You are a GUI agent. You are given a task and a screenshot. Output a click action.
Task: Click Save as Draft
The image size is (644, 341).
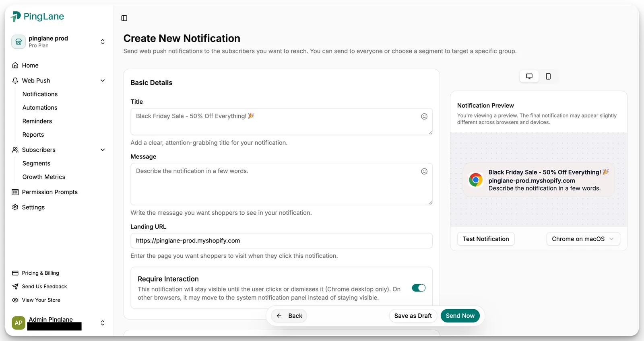pos(413,316)
